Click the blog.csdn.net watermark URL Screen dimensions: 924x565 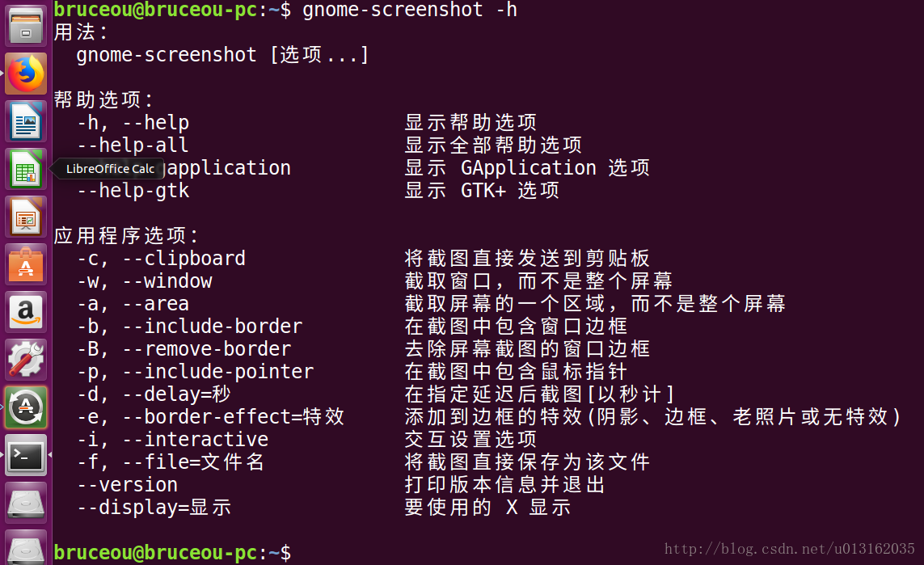790,549
